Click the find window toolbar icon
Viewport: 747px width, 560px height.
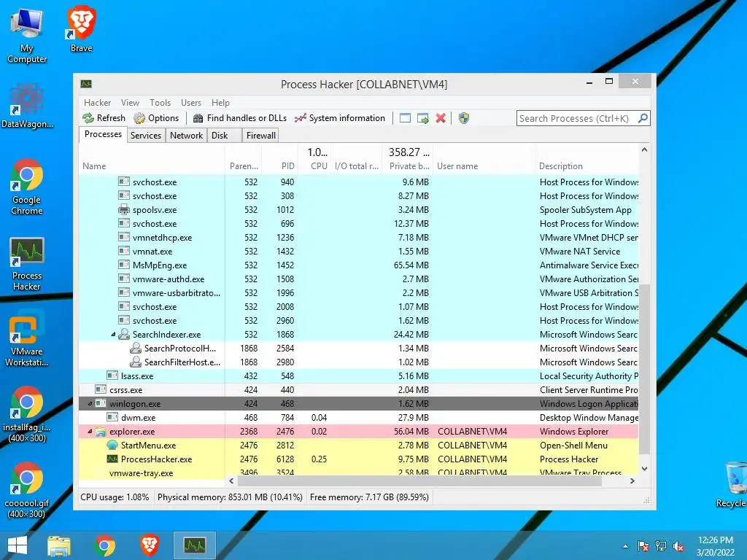pyautogui.click(x=405, y=118)
